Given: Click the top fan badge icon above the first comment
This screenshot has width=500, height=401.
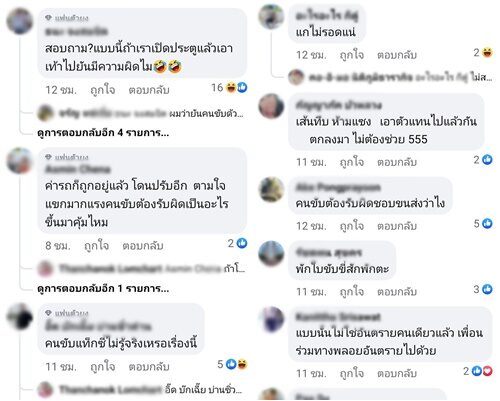Looking at the screenshot, I should pos(49,18).
